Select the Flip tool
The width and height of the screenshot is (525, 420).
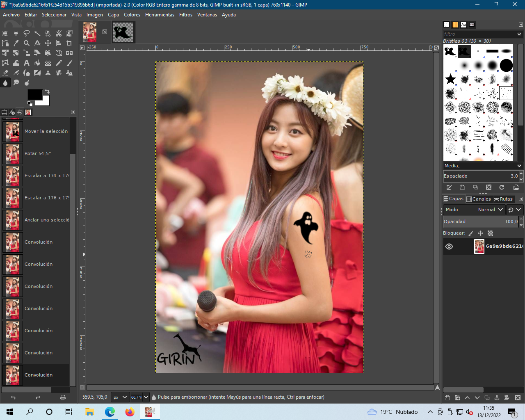coord(69,53)
